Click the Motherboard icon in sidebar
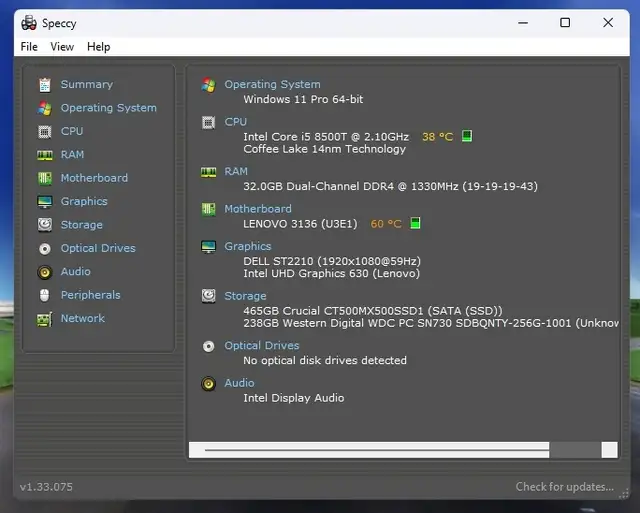The image size is (640, 513). tap(44, 178)
